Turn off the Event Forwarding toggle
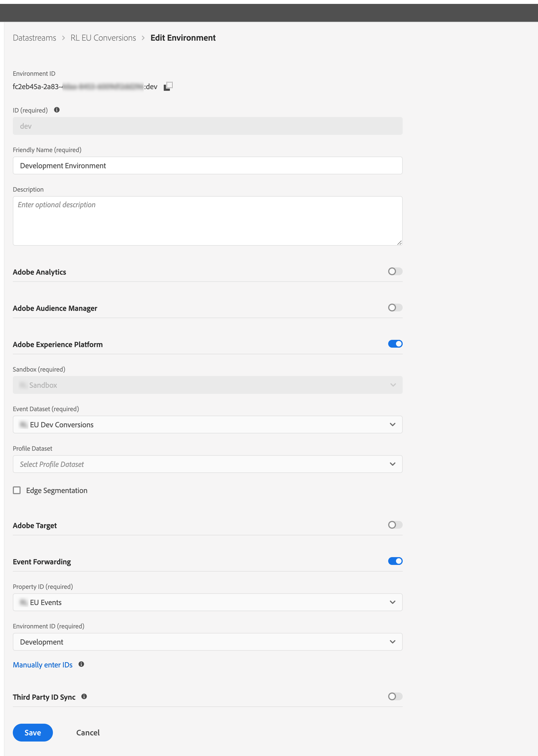The height and width of the screenshot is (756, 538). (395, 561)
